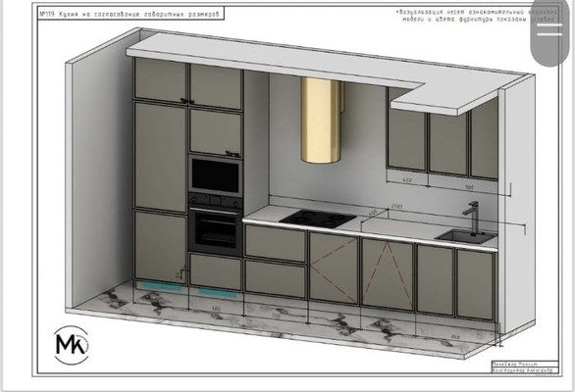Click the MK logo emblem

click(x=72, y=345)
